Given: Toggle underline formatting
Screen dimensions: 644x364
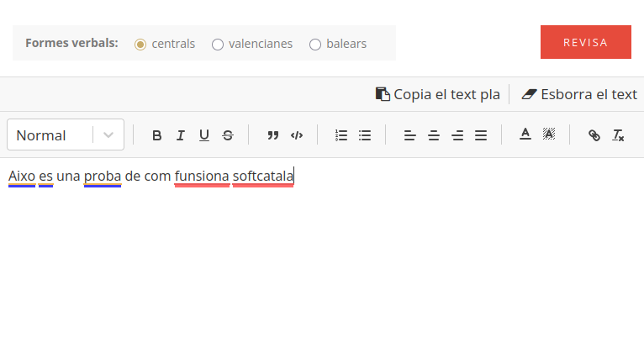Looking at the screenshot, I should [203, 135].
